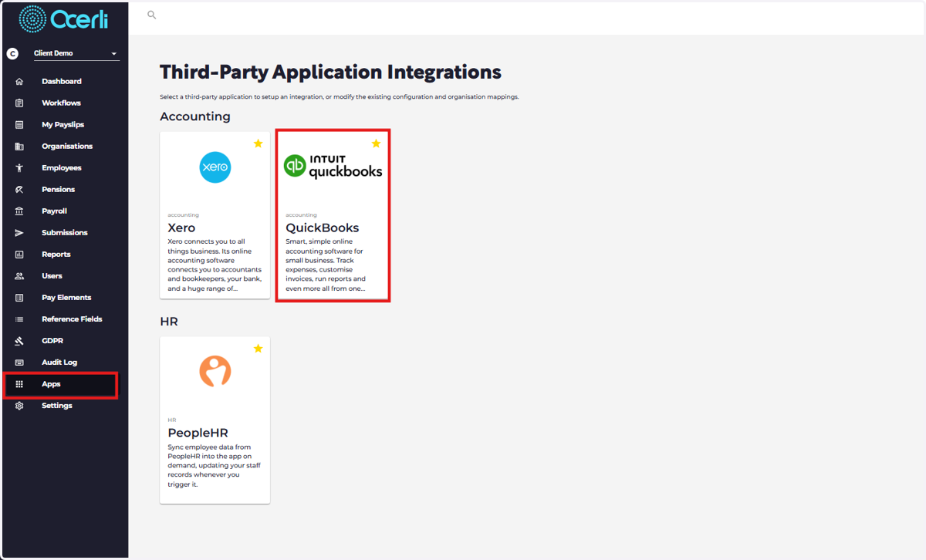Open the PeopleHR integration card title

coord(198,433)
